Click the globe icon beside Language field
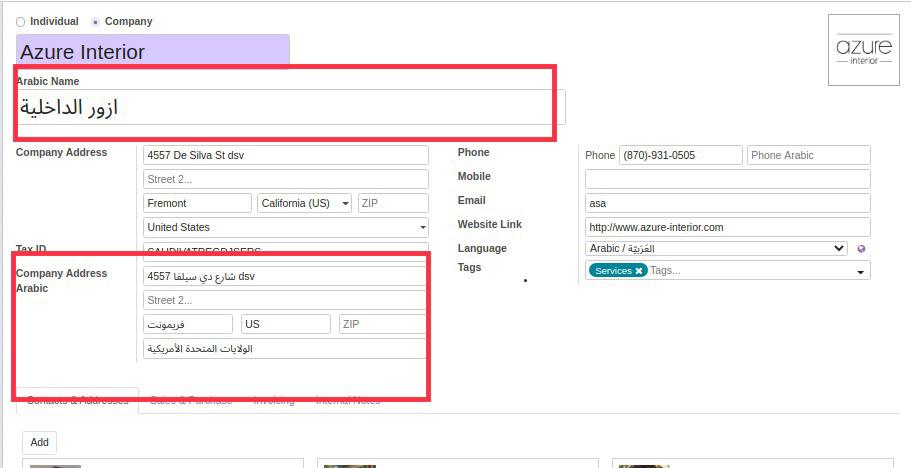Viewport: 911px width, 468px height. (861, 249)
